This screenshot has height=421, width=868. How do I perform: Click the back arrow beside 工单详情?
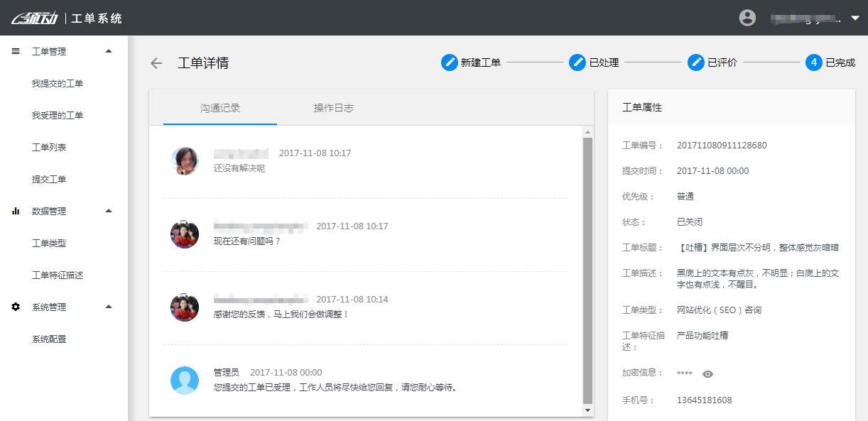point(156,62)
